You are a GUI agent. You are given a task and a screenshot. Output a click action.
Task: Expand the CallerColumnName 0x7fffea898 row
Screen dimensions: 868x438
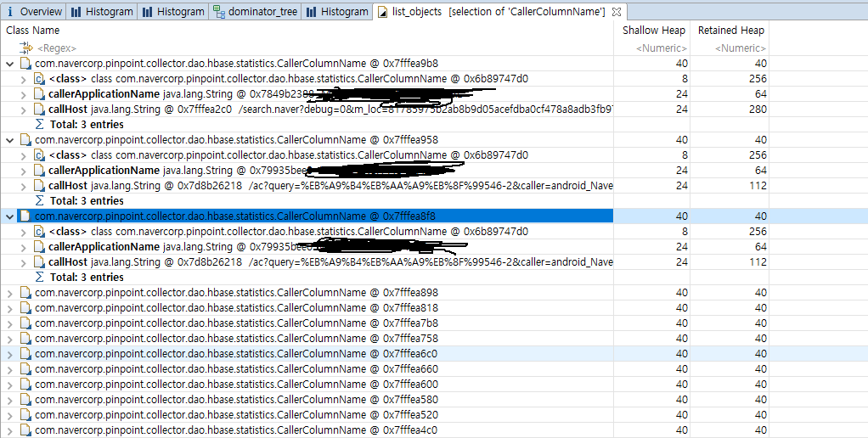click(x=9, y=293)
